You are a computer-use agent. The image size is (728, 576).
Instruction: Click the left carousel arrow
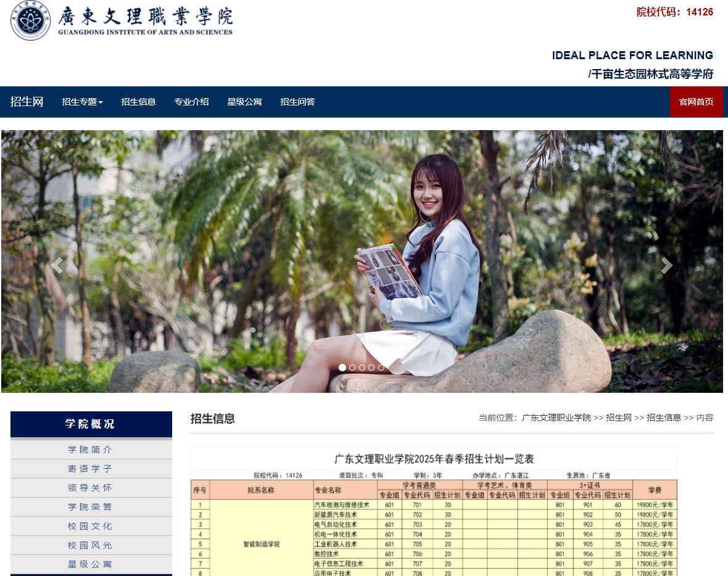tap(56, 265)
